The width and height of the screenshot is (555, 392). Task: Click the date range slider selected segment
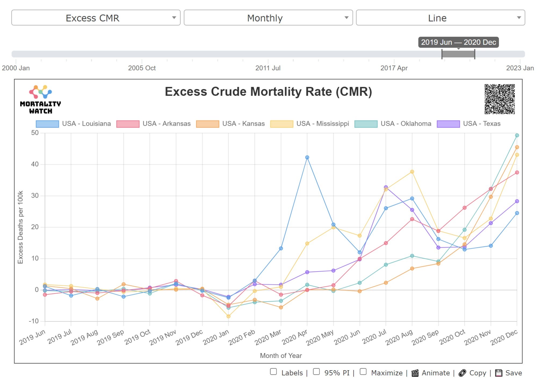458,54
